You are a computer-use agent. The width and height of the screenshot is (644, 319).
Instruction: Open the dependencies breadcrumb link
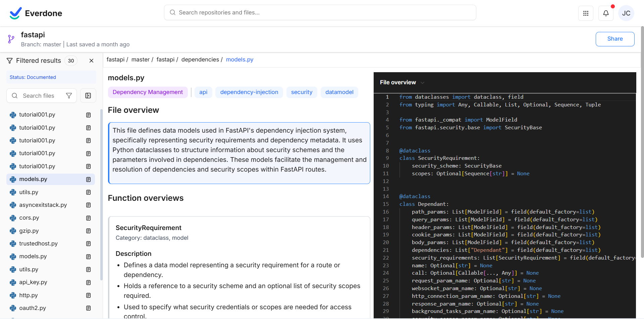[200, 60]
